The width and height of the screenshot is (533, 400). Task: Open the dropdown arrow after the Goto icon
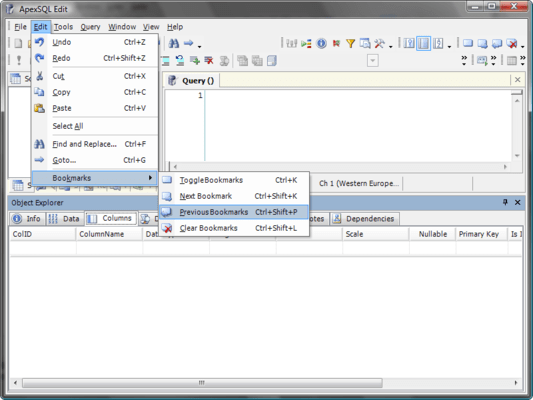(200, 46)
